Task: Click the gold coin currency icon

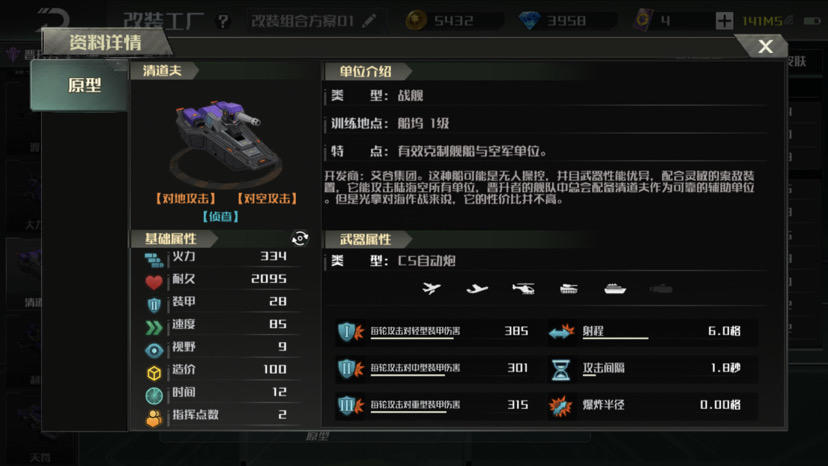Action: click(416, 21)
